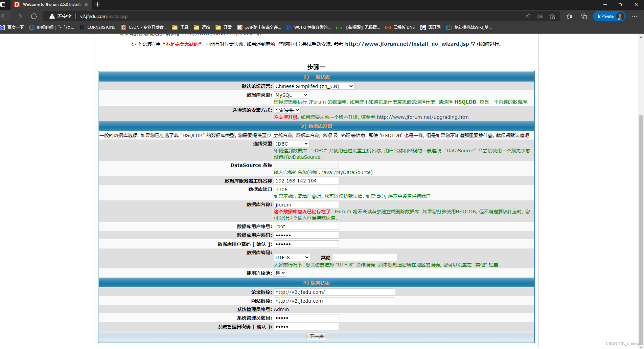The width and height of the screenshot is (644, 349).
Task: Edit the database user root field
Action: pyautogui.click(x=306, y=226)
